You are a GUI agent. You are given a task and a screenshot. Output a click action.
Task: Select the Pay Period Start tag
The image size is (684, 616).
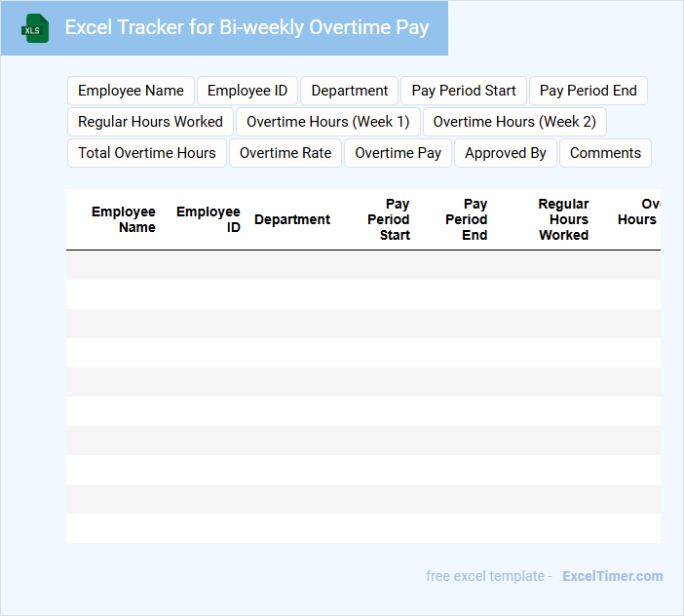click(464, 91)
